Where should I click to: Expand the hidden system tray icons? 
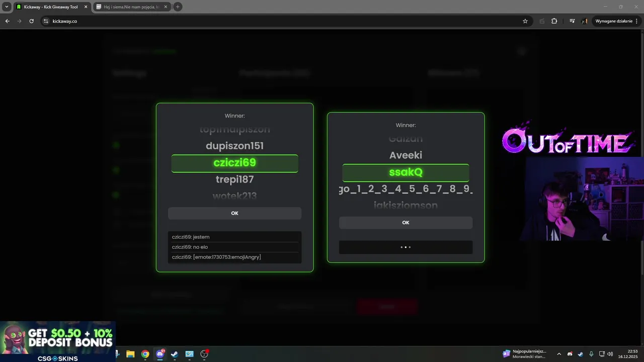tap(558, 354)
